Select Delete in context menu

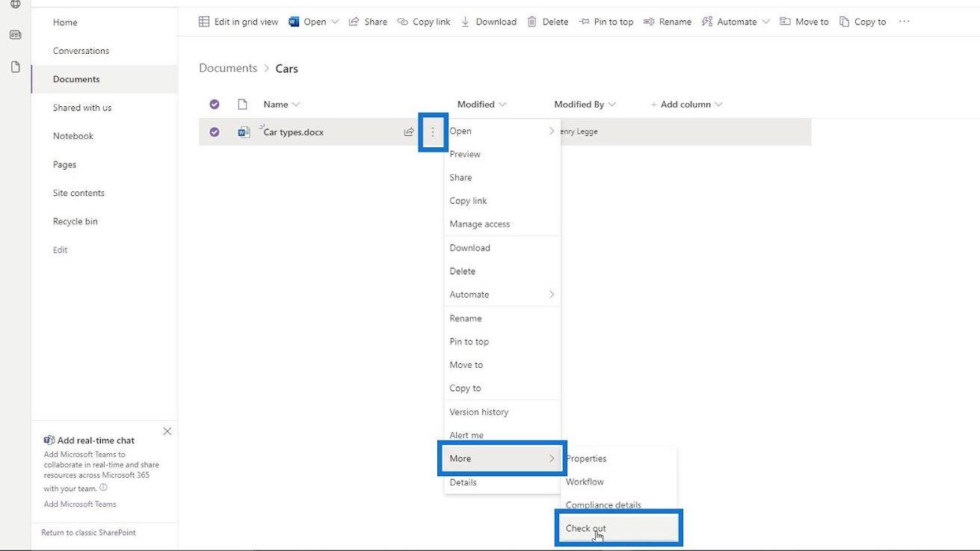502,271
